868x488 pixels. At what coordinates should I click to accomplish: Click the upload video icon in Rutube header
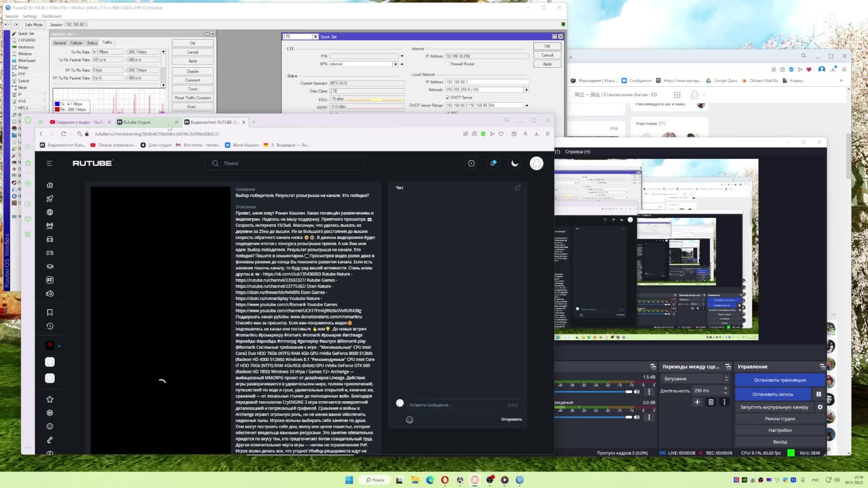(x=471, y=163)
